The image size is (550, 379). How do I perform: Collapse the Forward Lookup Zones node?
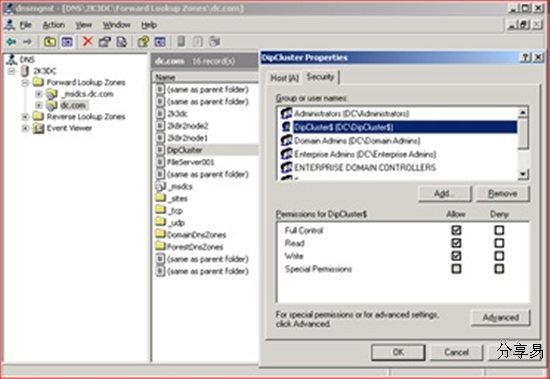click(25, 83)
